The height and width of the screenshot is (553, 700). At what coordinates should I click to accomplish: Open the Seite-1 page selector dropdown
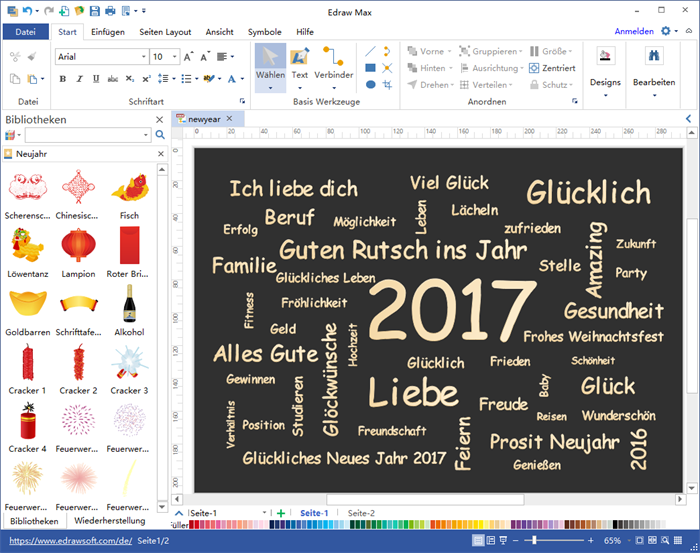pyautogui.click(x=264, y=513)
